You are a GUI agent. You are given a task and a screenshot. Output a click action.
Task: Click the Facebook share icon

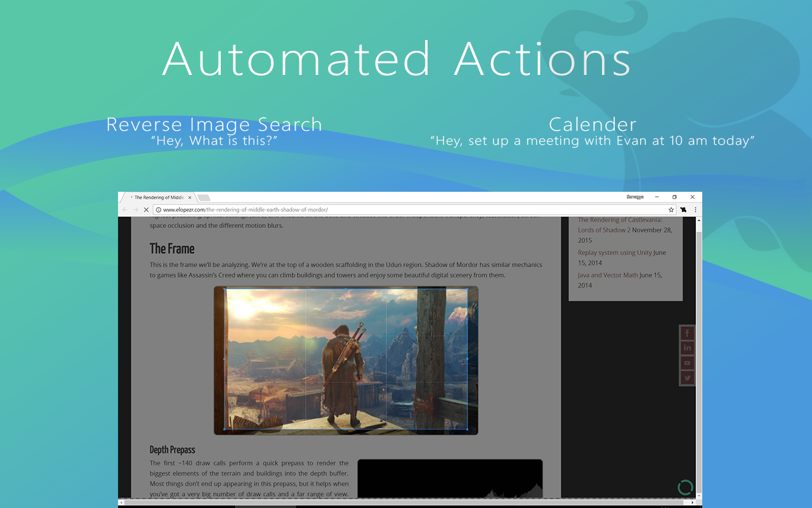[687, 333]
